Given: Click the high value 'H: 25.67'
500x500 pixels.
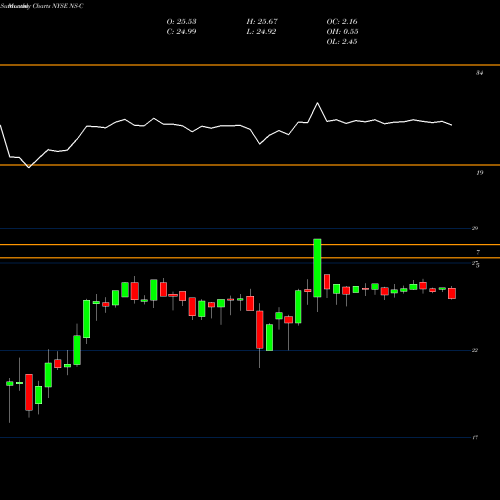Looking at the screenshot, I should [x=262, y=22].
